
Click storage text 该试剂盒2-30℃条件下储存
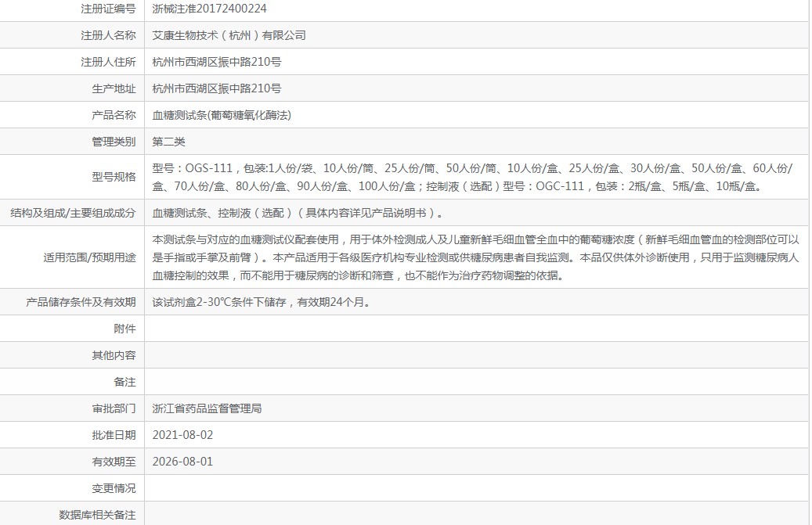(x=262, y=302)
